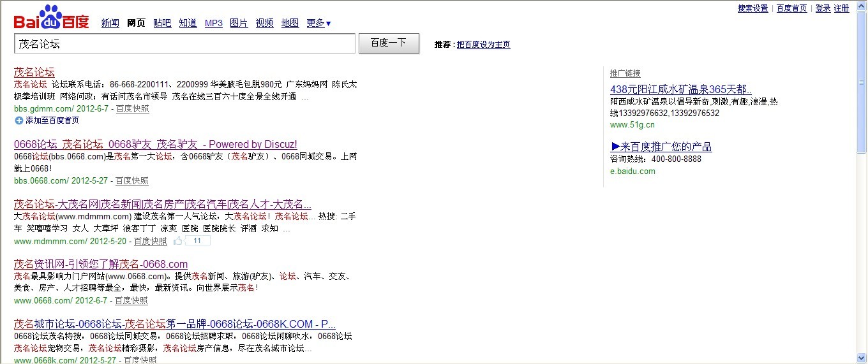Open 百度快照 for www.0668k.com result
The image size is (868, 364).
click(x=140, y=360)
